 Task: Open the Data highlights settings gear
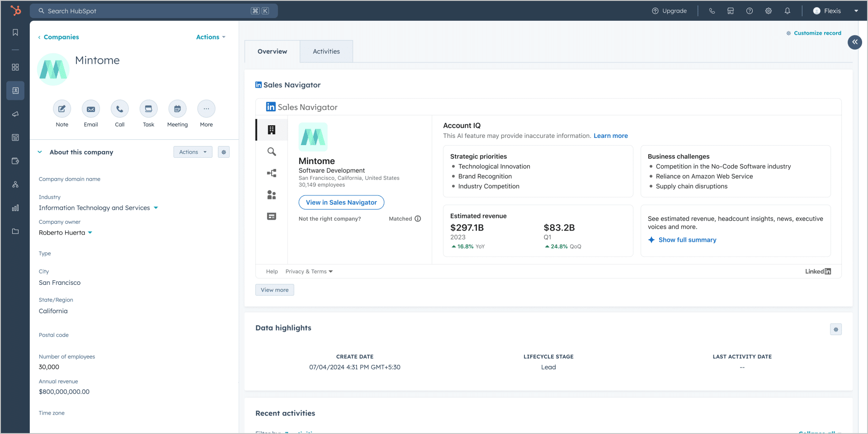(836, 330)
